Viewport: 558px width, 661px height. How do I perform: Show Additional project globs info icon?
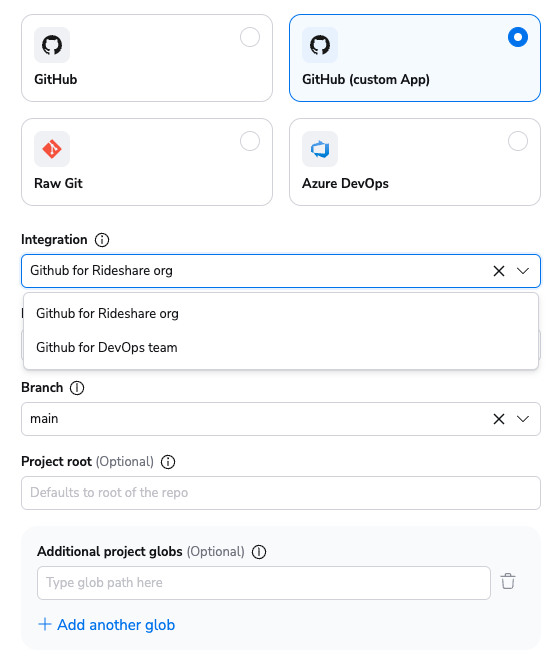[x=259, y=552]
